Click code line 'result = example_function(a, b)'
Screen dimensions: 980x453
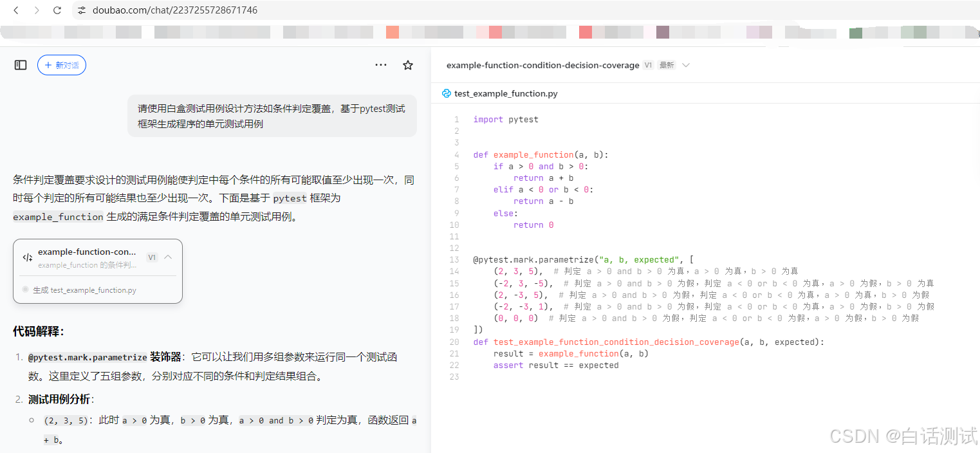[571, 353]
